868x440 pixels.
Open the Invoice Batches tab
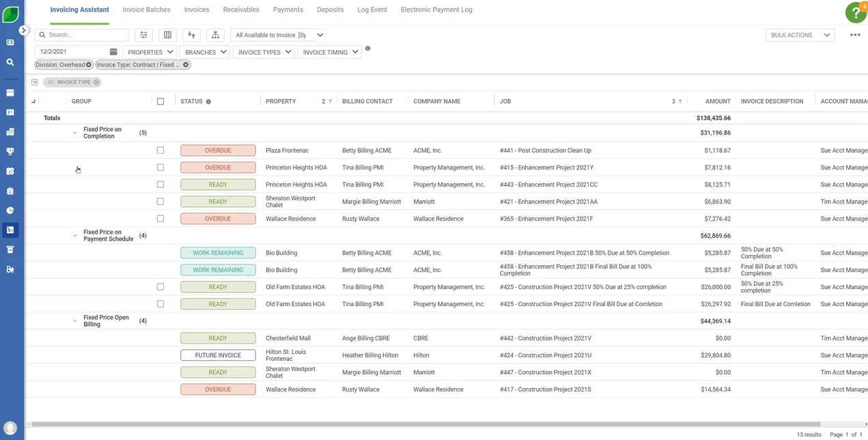[x=146, y=10]
